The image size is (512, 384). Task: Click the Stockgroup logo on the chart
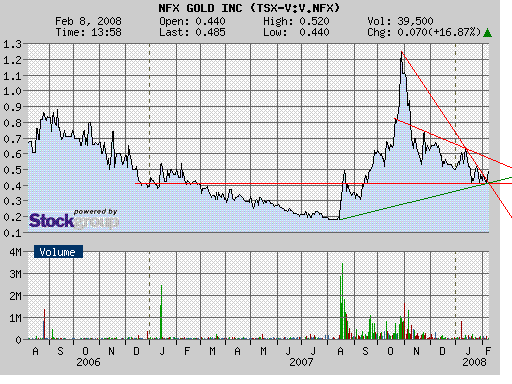[x=74, y=219]
